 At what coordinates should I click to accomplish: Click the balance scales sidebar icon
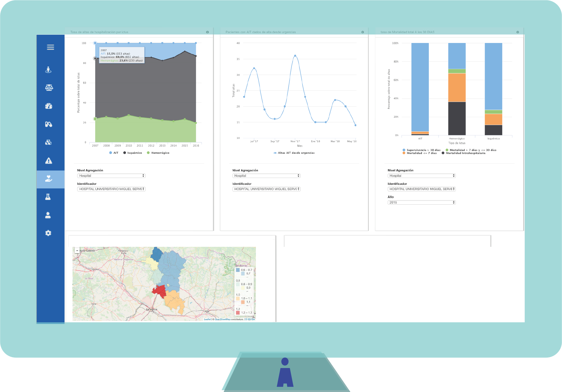click(x=49, y=88)
